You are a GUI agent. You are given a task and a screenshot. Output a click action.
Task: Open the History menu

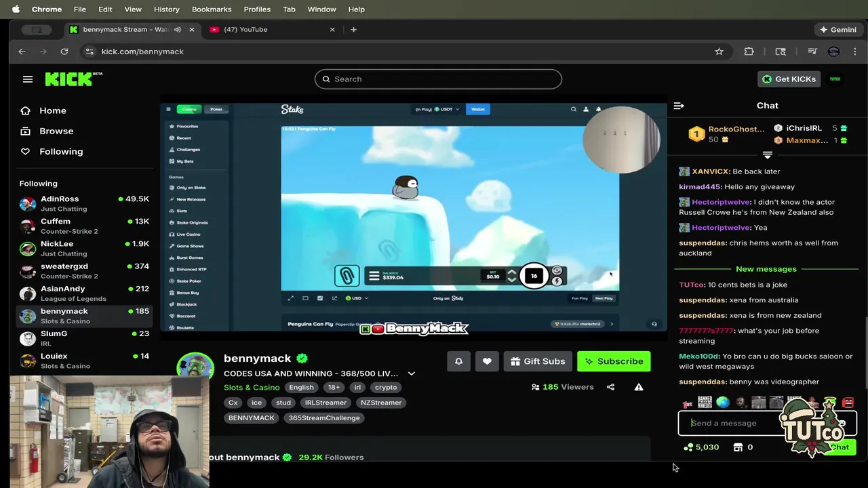[166, 9]
